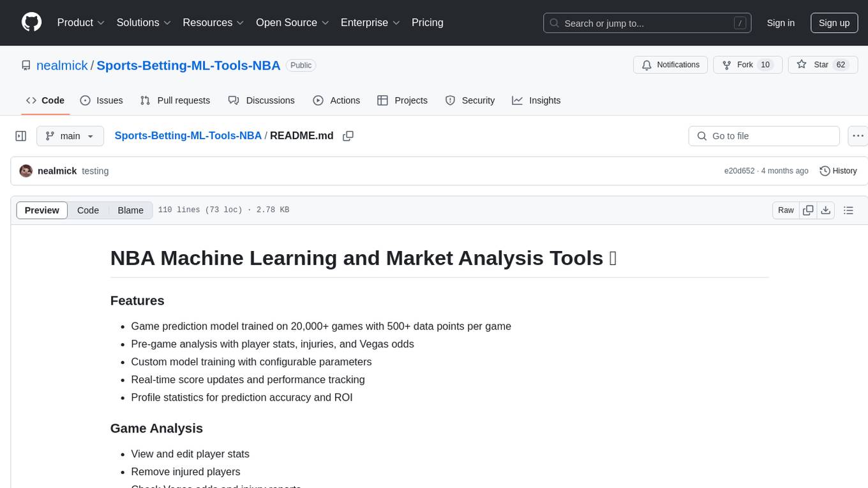
Task: Click the Sign in link
Action: [781, 23]
